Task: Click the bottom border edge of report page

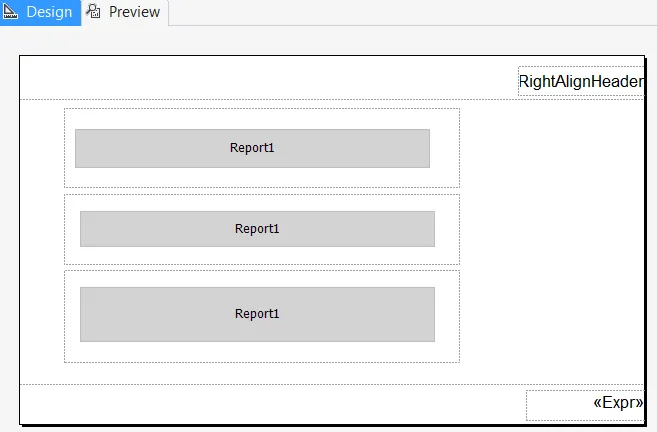Action: (332, 424)
